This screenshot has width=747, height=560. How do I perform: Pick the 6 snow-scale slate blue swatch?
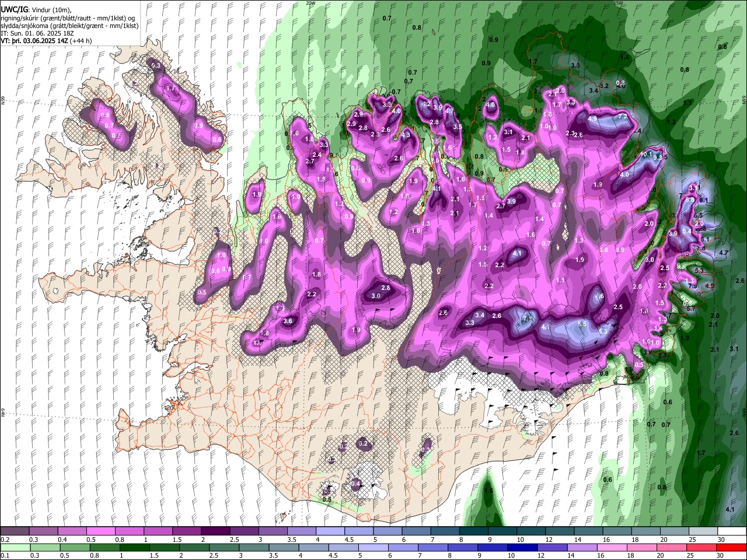click(x=416, y=531)
